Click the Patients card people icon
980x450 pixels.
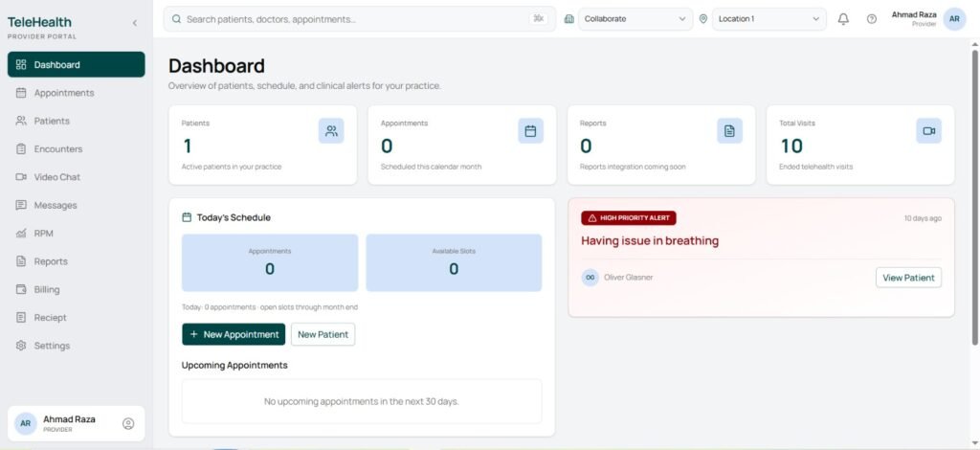coord(331,130)
